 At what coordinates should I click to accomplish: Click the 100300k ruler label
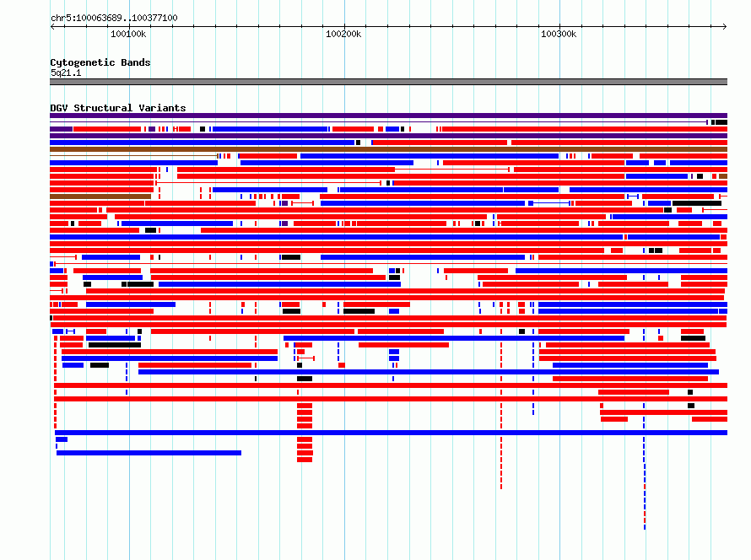(559, 34)
